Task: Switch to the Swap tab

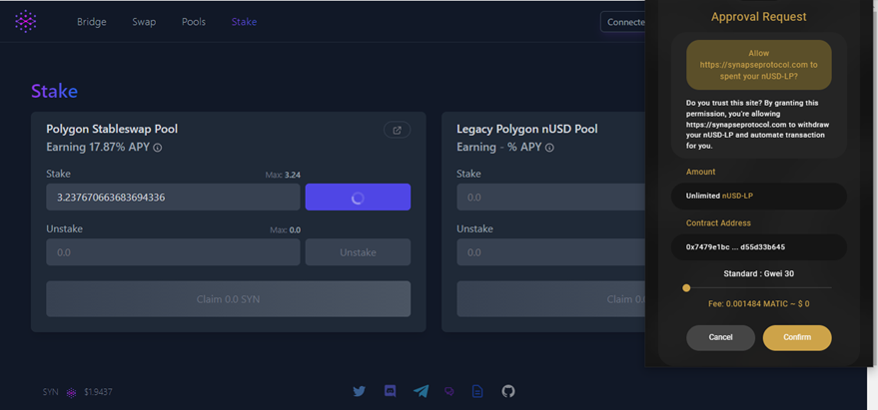Action: pos(144,22)
